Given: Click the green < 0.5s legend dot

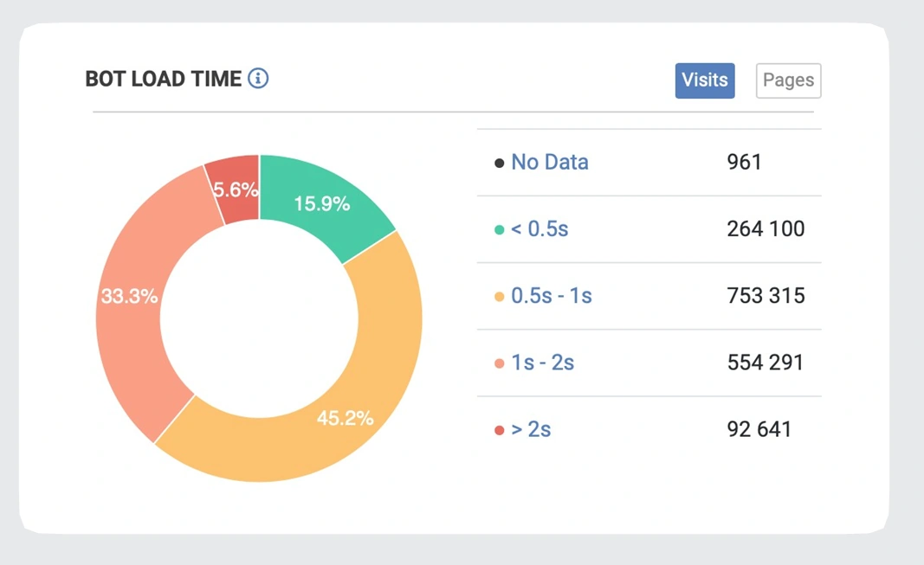Looking at the screenshot, I should (499, 230).
